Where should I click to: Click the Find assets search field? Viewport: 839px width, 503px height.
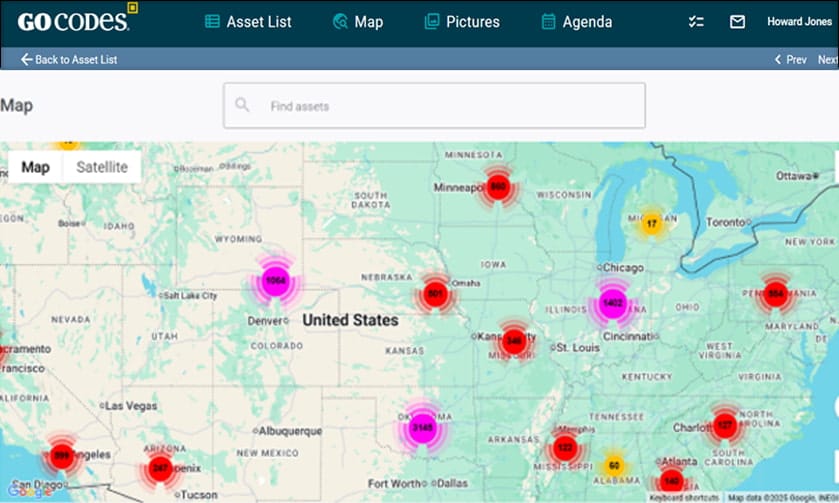450,105
